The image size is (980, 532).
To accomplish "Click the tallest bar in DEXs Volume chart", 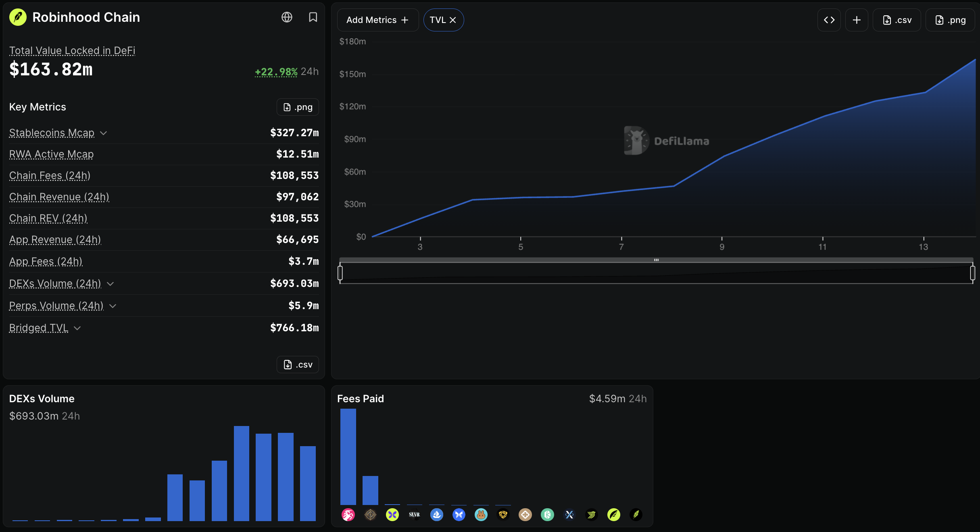I will (242, 474).
